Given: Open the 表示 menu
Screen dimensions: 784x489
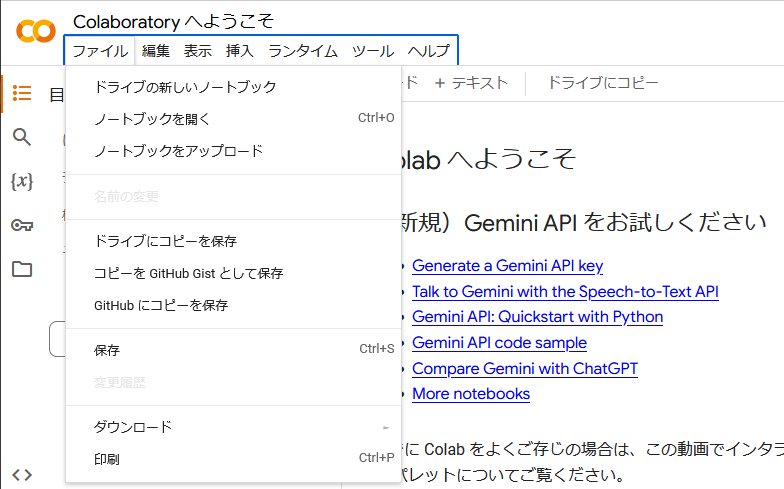Looking at the screenshot, I should [x=198, y=51].
